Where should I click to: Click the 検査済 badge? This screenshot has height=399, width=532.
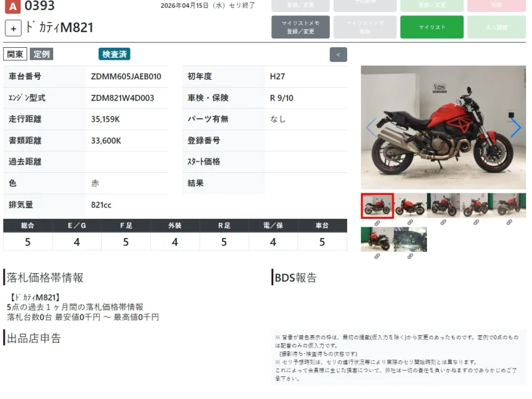click(x=114, y=55)
